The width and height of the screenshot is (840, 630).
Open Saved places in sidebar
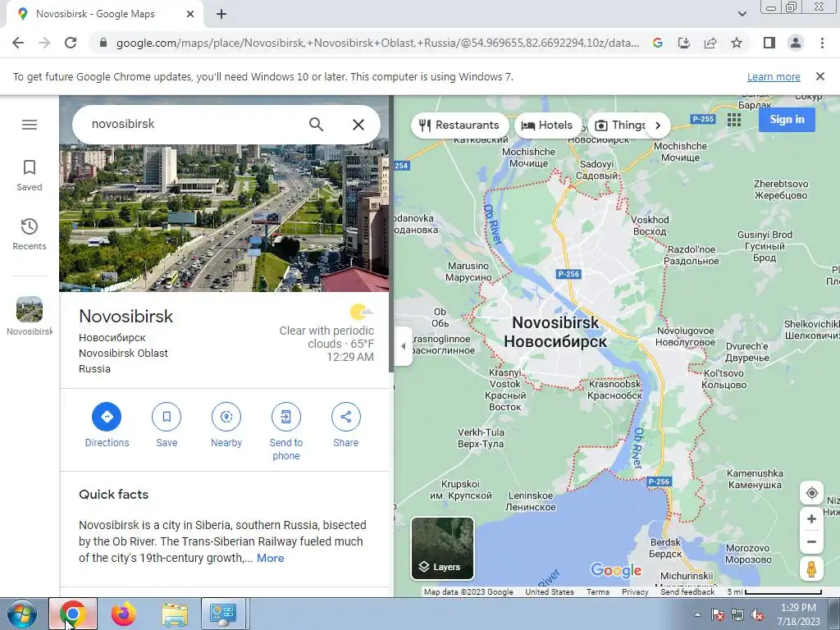(x=30, y=176)
